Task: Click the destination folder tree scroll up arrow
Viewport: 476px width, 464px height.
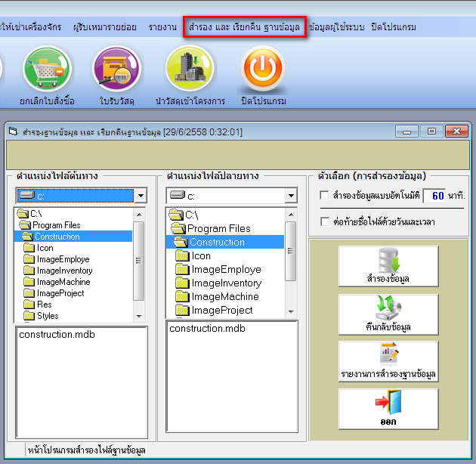Action: pos(291,215)
